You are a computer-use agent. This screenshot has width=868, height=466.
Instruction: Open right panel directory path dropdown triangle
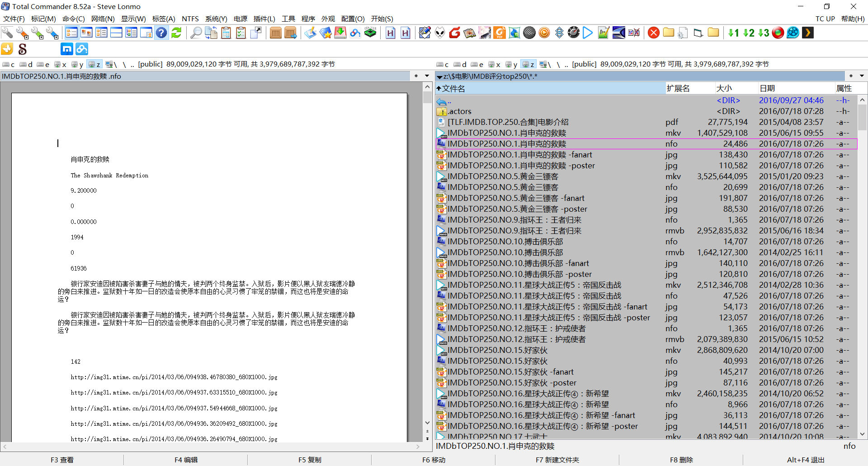439,77
